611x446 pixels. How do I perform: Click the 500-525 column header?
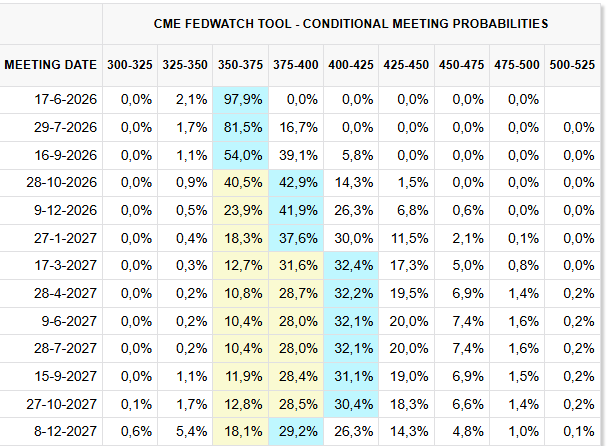pyautogui.click(x=572, y=65)
